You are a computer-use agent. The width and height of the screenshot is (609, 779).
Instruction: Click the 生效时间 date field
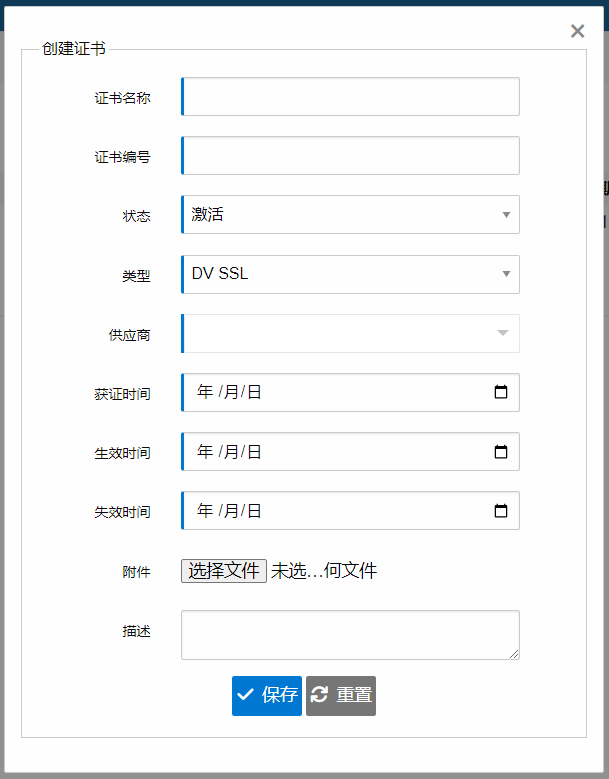pyautogui.click(x=350, y=452)
